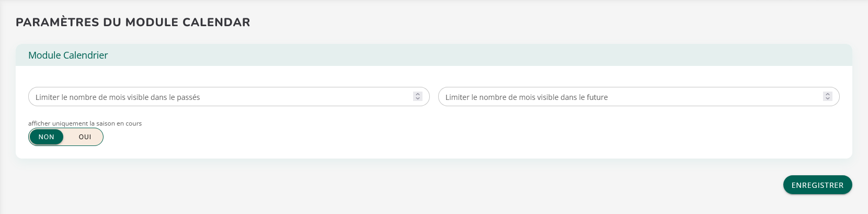This screenshot has height=214, width=868.
Task: Save settings with the ENREGISTRER button
Action: (x=817, y=185)
